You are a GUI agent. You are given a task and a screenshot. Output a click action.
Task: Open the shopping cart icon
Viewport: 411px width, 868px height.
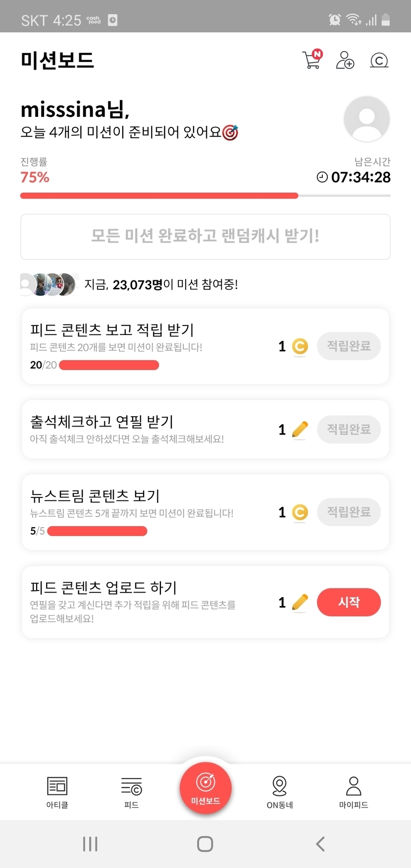(312, 60)
